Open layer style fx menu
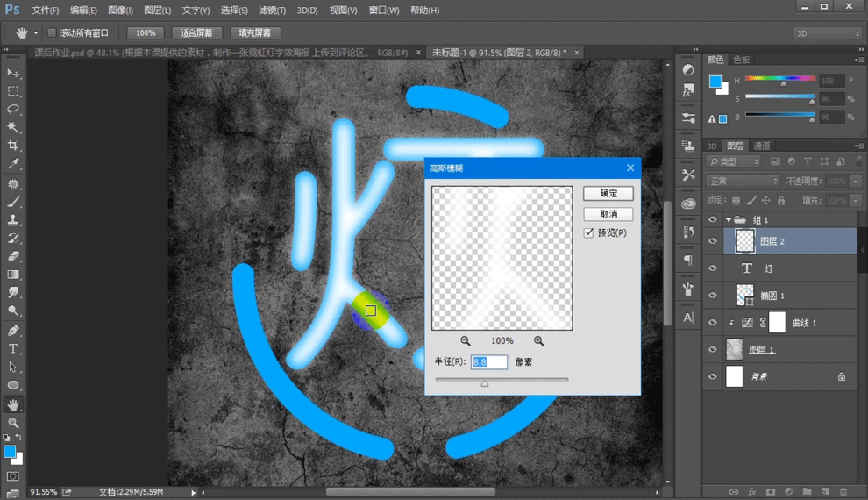 click(751, 492)
